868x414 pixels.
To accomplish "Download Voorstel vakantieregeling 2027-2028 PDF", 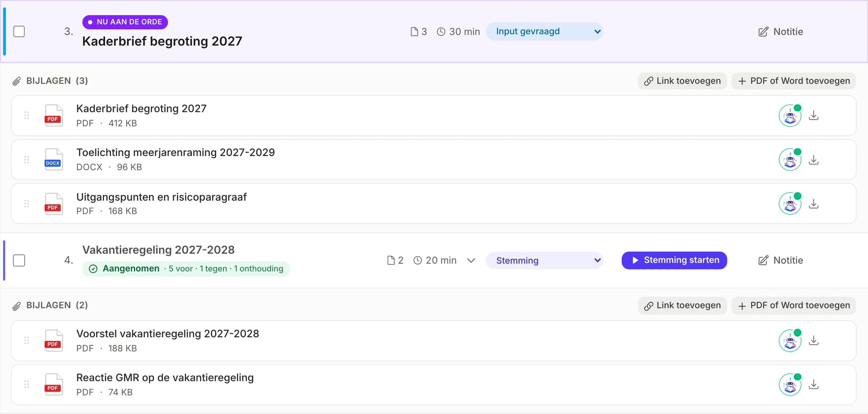I will [814, 340].
